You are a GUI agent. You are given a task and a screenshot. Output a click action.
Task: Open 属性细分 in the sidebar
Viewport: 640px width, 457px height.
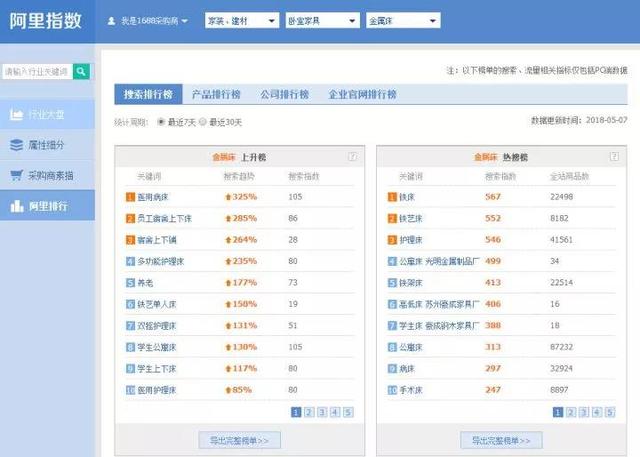pyautogui.click(x=47, y=145)
